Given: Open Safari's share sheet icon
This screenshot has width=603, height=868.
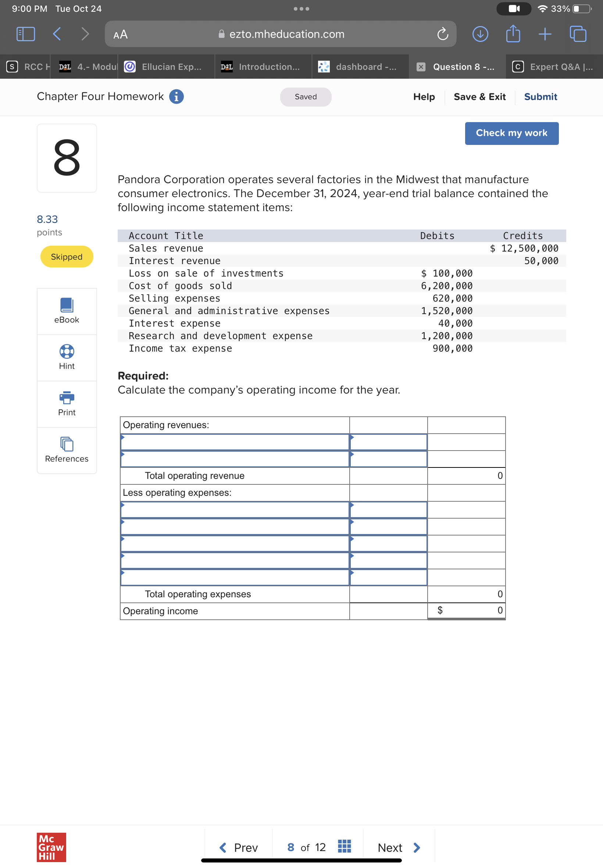Looking at the screenshot, I should [513, 33].
